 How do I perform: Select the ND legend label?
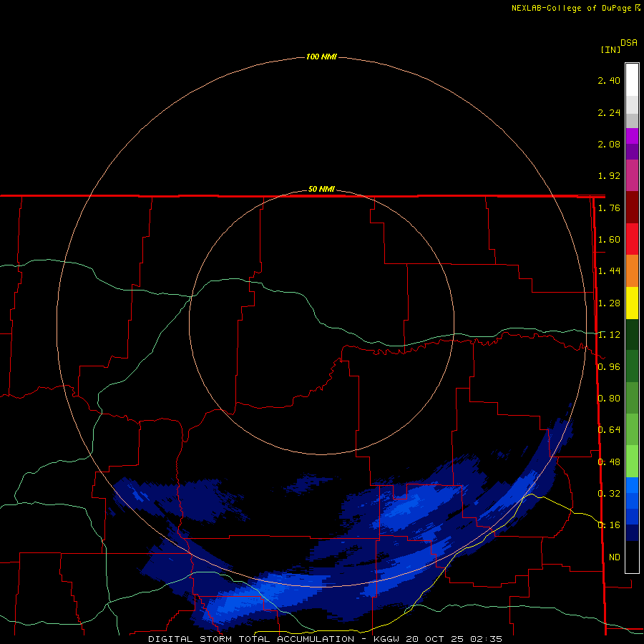[x=615, y=557]
